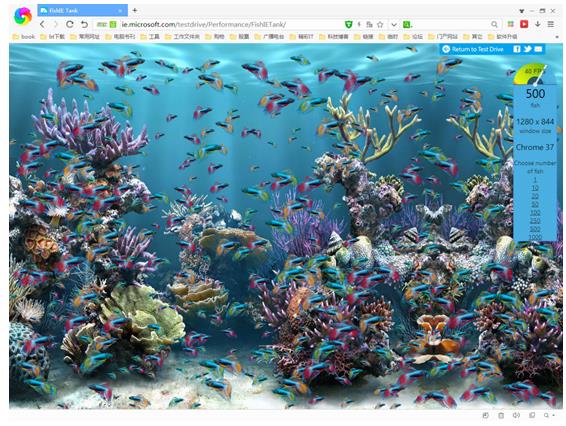Click the browser back arrow
The width and height of the screenshot is (566, 426).
43,24
